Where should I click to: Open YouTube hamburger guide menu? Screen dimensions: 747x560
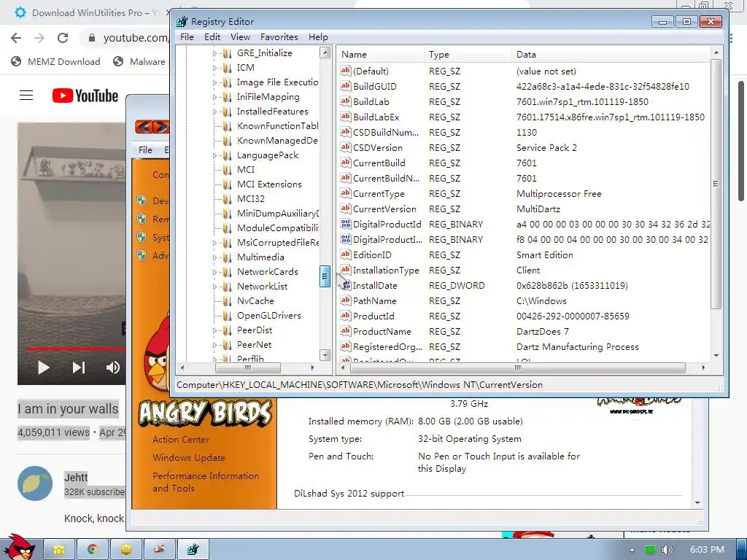(x=26, y=96)
